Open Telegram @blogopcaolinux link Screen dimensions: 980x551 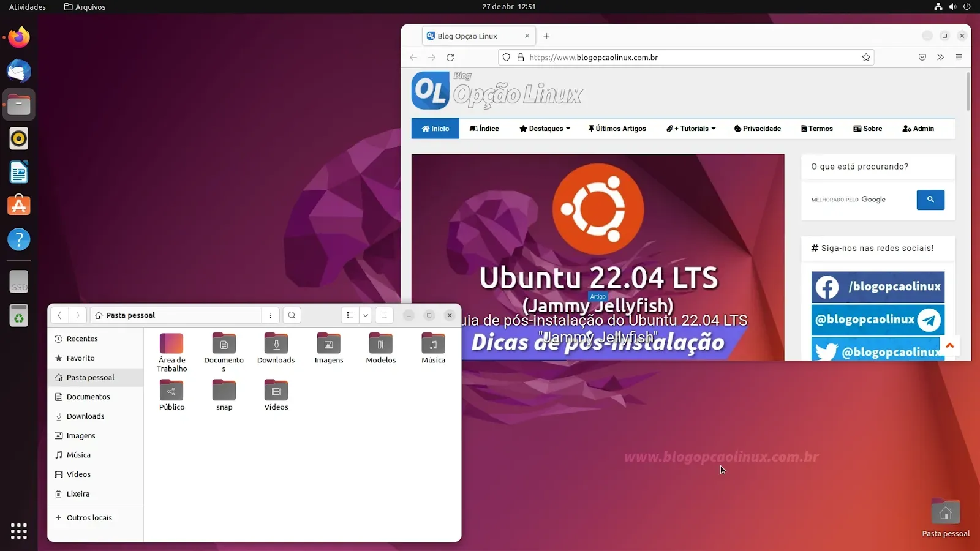[x=878, y=320]
